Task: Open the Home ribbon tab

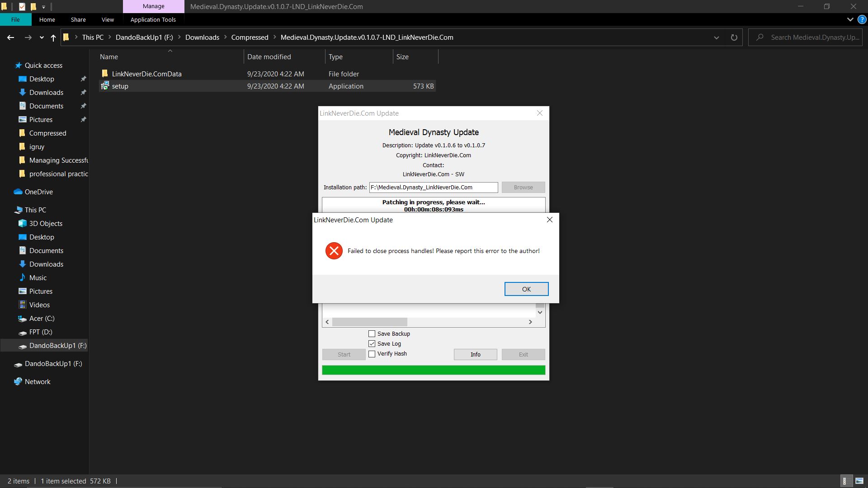Action: click(47, 19)
